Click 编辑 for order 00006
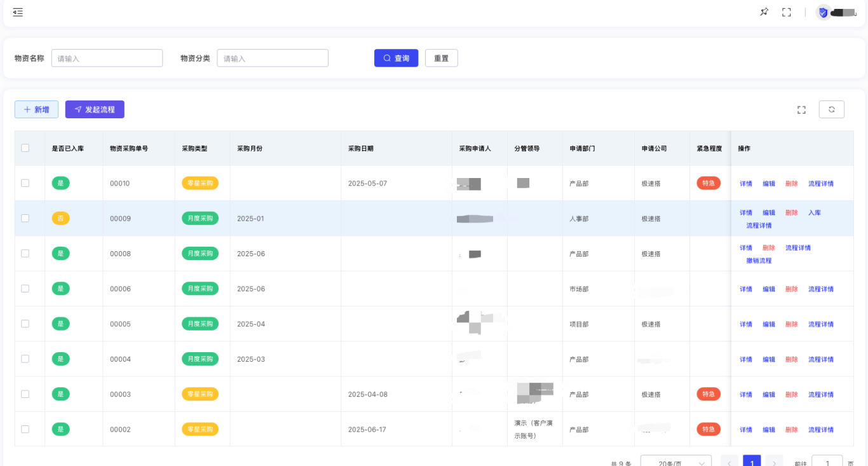Viewport: 868px width, 466px height. click(x=769, y=289)
